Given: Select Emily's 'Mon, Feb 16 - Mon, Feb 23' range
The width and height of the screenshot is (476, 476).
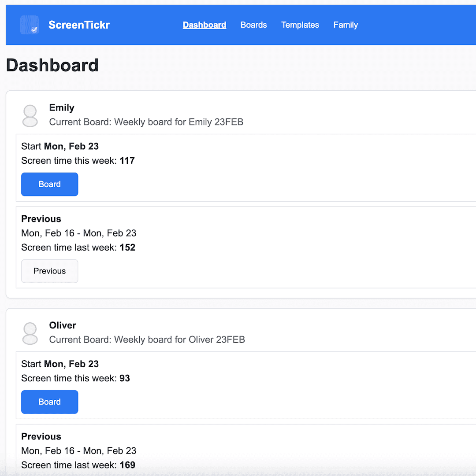Looking at the screenshot, I should [x=79, y=233].
